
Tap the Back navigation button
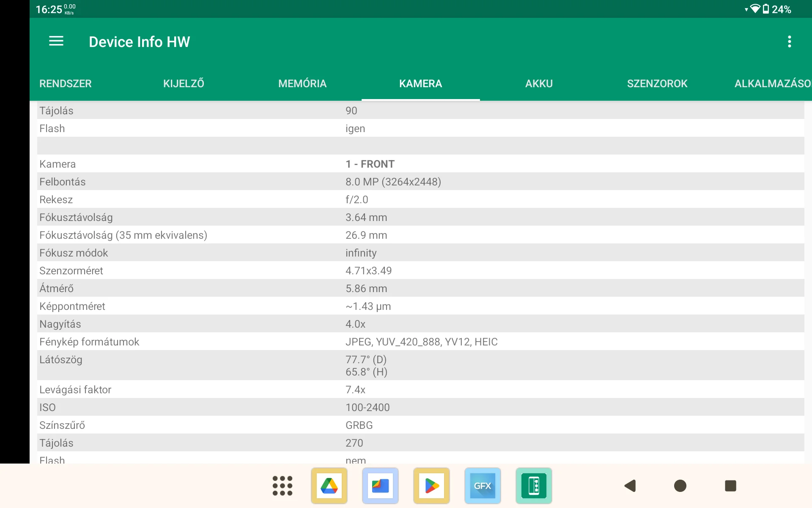click(630, 486)
